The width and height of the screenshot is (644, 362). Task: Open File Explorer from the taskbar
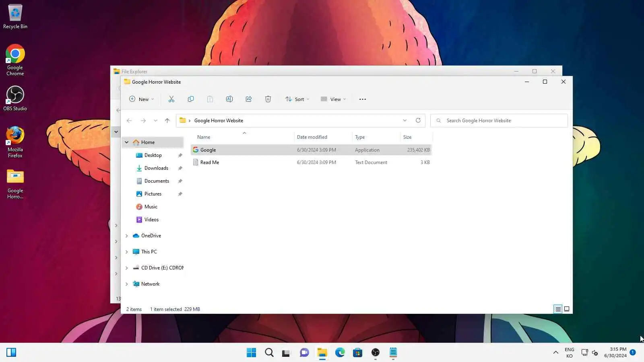tap(322, 353)
